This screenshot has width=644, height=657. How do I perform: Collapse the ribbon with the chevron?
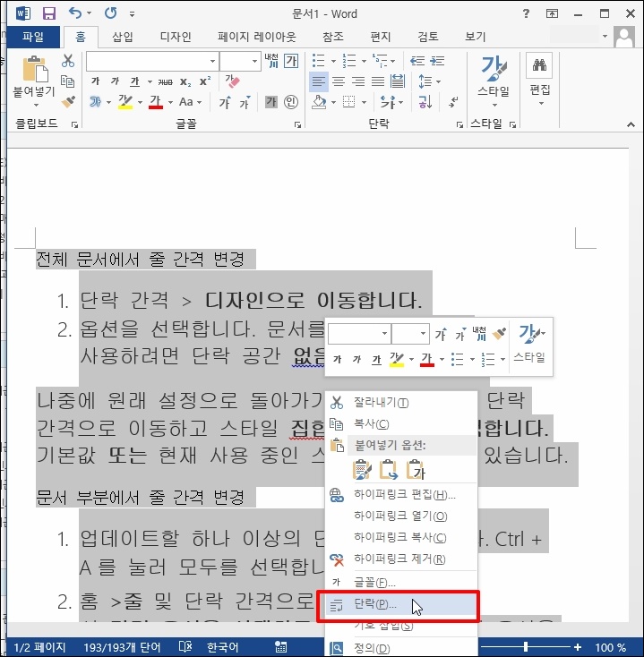click(x=631, y=124)
